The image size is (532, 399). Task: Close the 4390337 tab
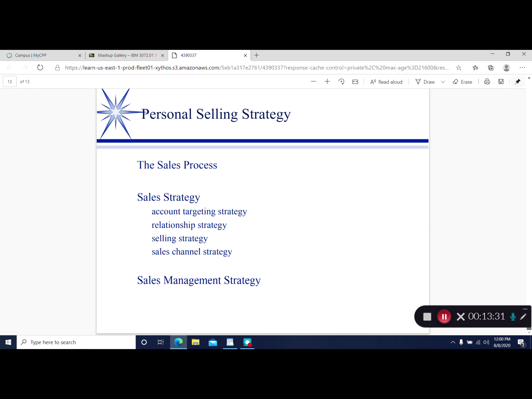[x=245, y=55]
